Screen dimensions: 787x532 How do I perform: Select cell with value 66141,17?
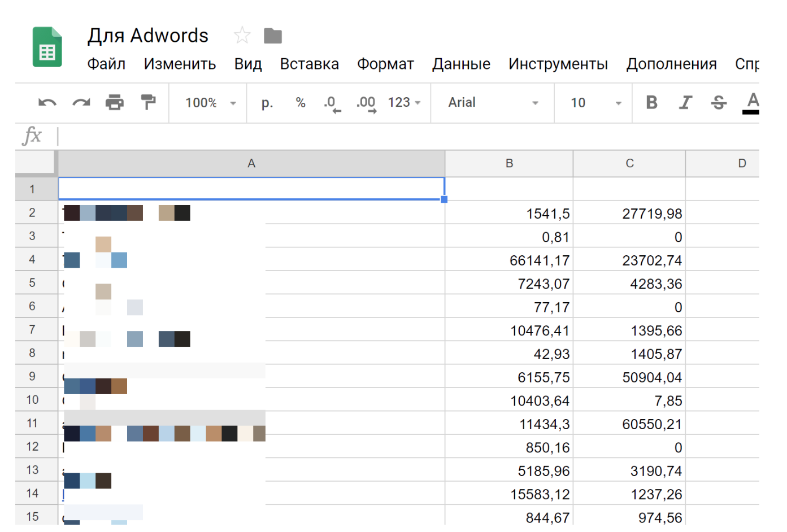pyautogui.click(x=509, y=260)
